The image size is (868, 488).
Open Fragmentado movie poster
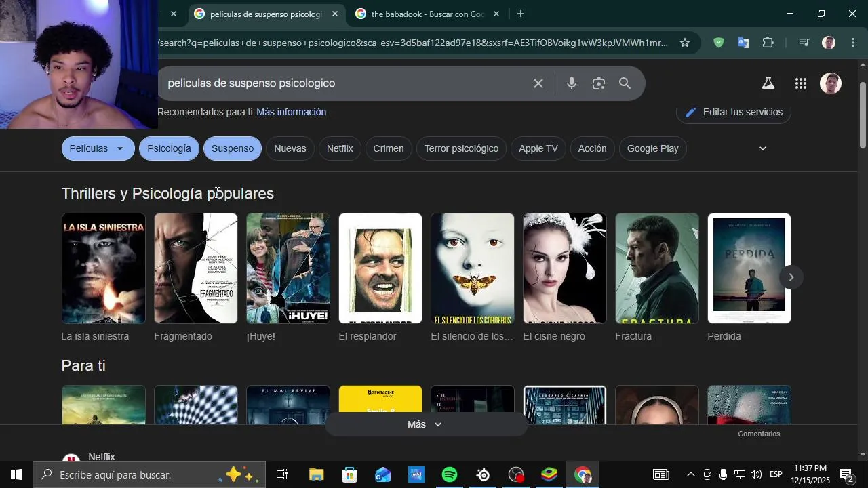click(x=196, y=268)
